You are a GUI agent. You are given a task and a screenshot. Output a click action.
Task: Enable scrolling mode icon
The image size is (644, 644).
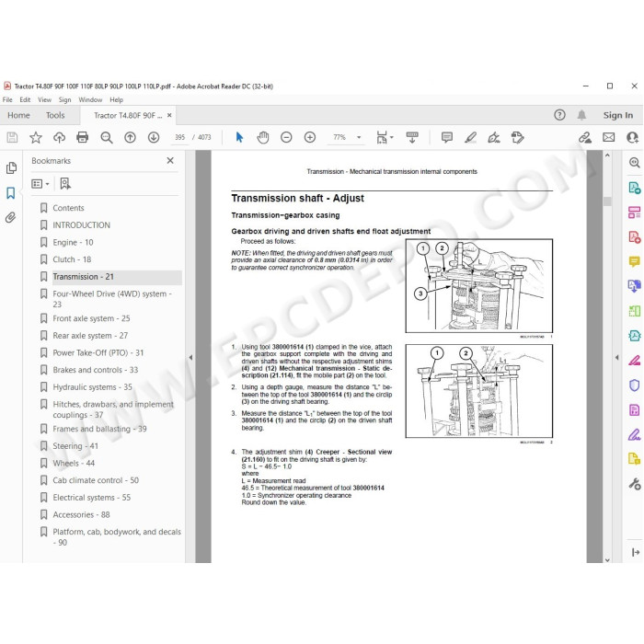point(412,137)
